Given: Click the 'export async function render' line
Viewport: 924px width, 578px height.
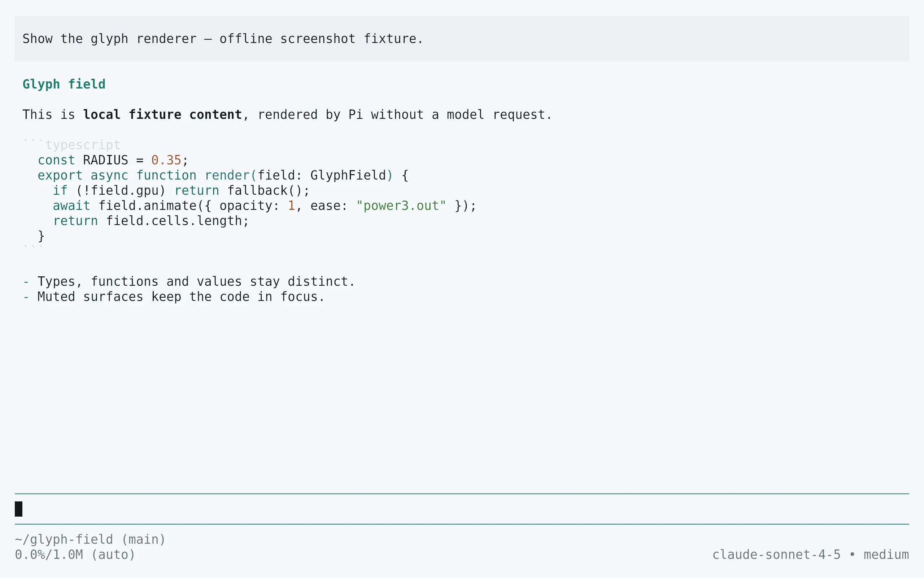Looking at the screenshot, I should pyautogui.click(x=223, y=176).
